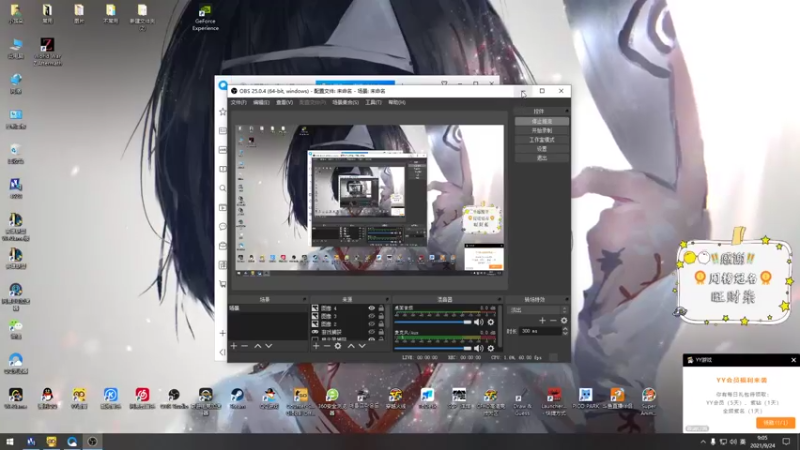800x450 pixels.
Task: Adjust microphone/Aux volume slider
Action: point(433,348)
